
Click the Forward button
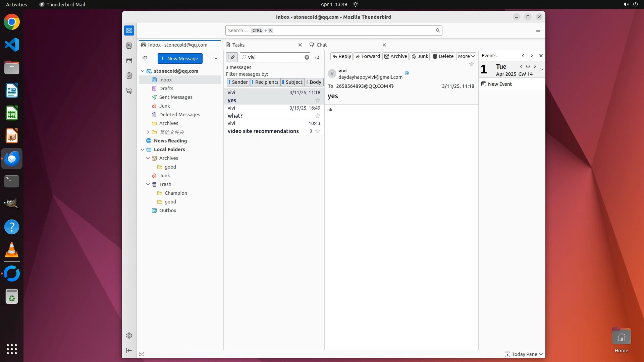[367, 56]
